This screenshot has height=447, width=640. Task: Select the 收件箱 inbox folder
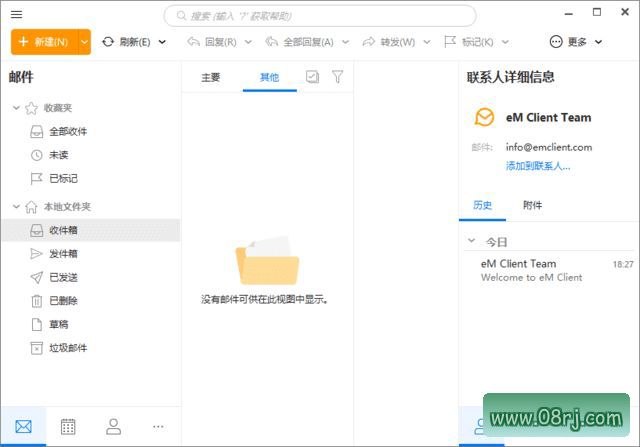point(91,230)
